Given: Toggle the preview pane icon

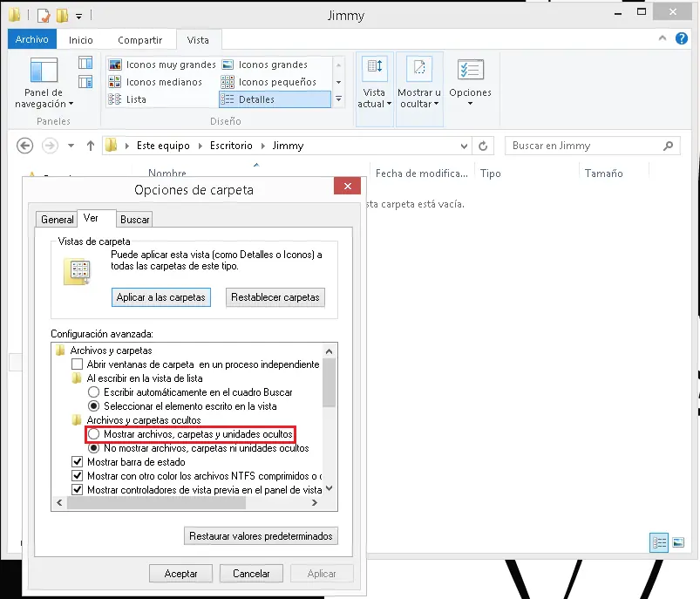Looking at the screenshot, I should (85, 63).
